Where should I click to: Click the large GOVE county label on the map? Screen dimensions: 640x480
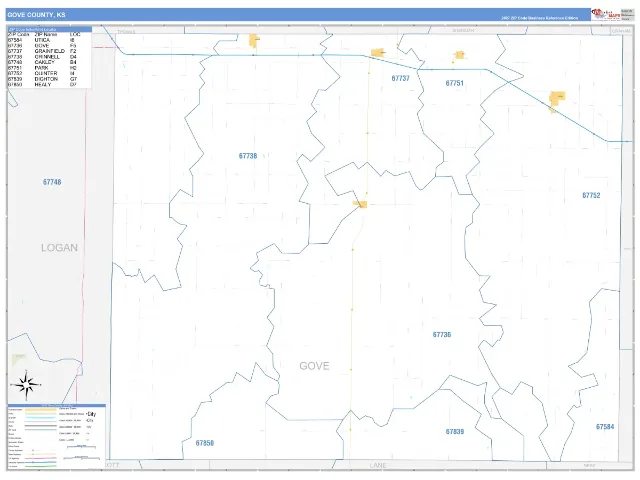coord(314,366)
